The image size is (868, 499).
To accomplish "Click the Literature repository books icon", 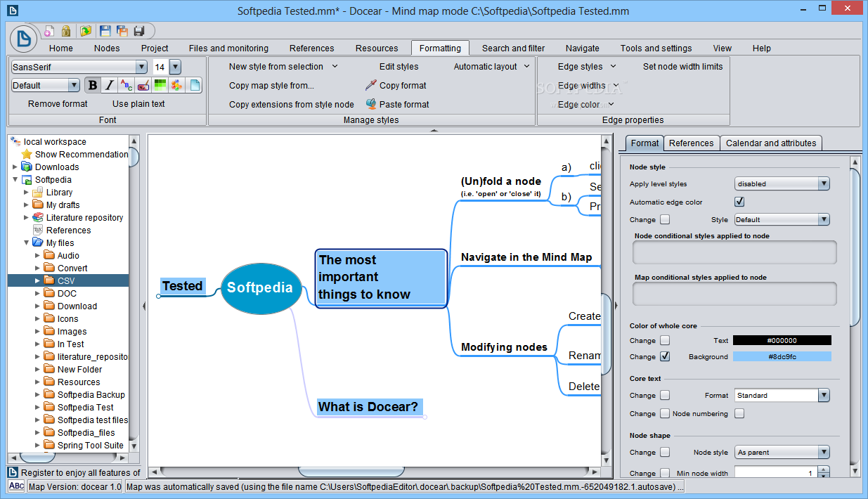I will [38, 217].
